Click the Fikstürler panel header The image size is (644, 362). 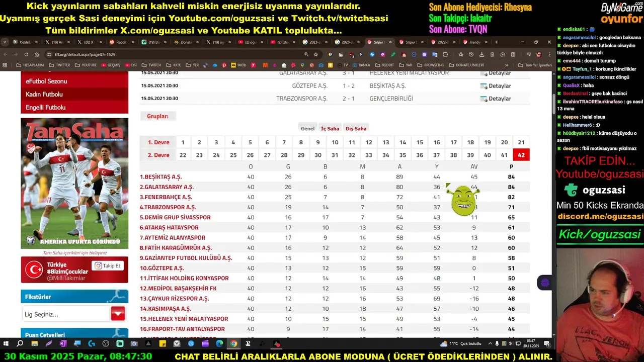pyautogui.click(x=74, y=297)
